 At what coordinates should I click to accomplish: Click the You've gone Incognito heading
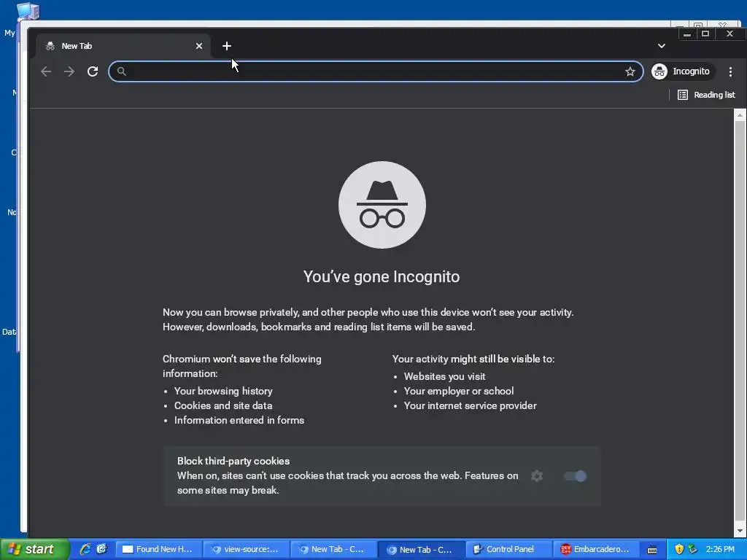click(x=382, y=276)
